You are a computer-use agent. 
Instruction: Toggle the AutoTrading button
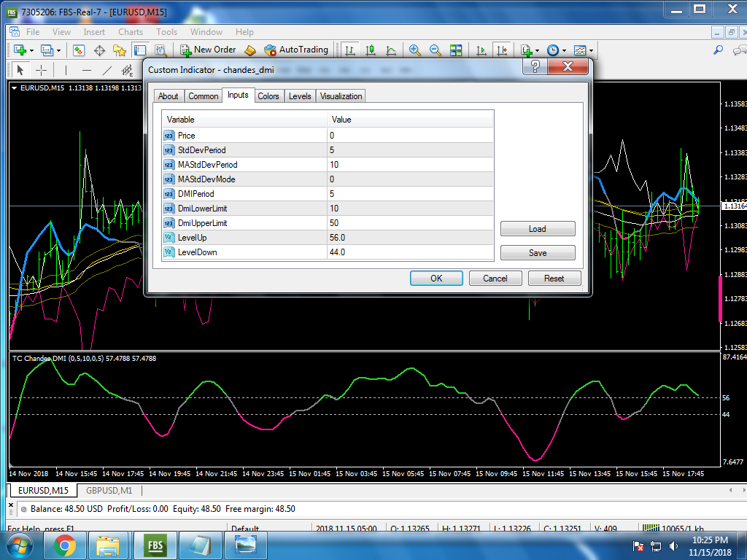click(x=296, y=50)
